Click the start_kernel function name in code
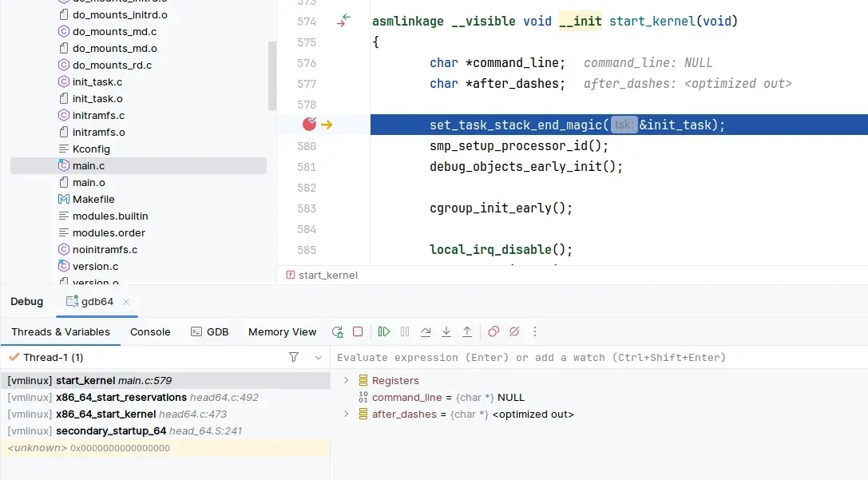Viewport: 868px width, 480px height. (652, 21)
